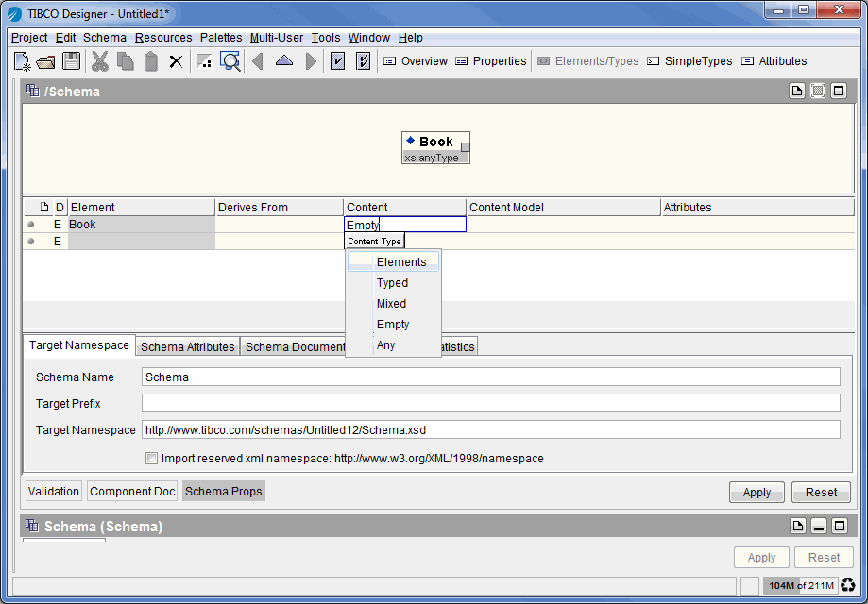
Task: Click the New Project toolbar icon
Action: pos(23,61)
